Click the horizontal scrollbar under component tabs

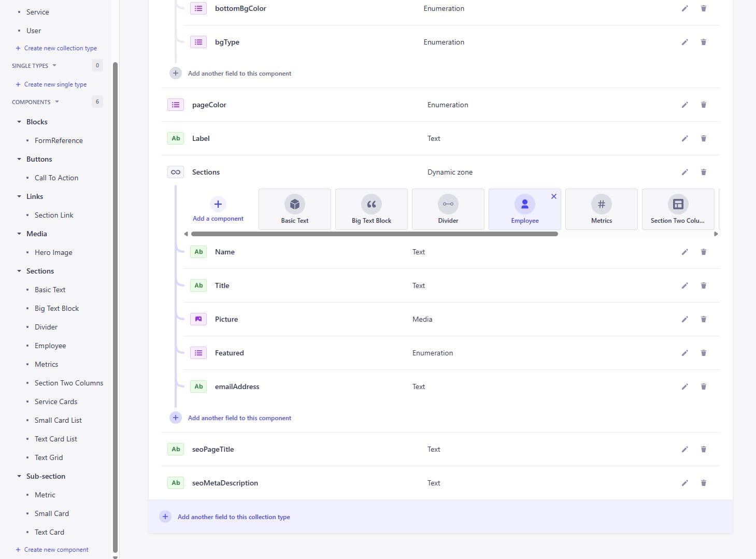pos(374,234)
